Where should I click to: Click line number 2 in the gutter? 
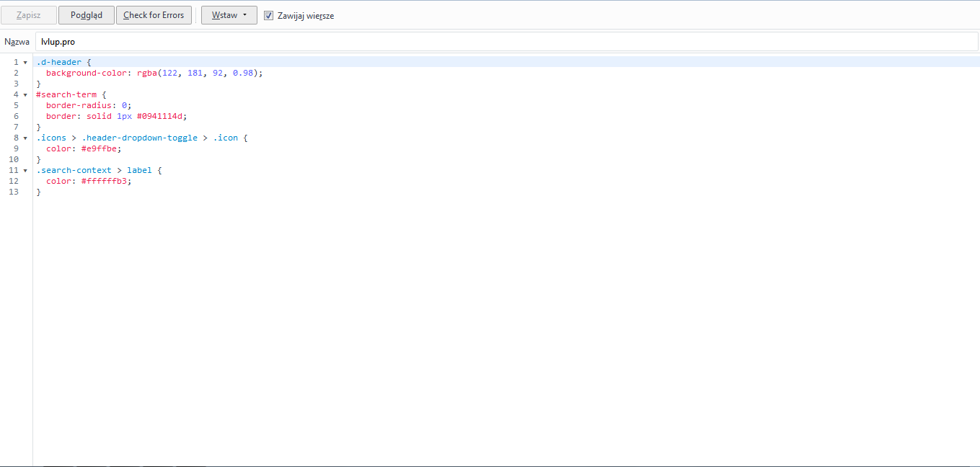[x=16, y=73]
